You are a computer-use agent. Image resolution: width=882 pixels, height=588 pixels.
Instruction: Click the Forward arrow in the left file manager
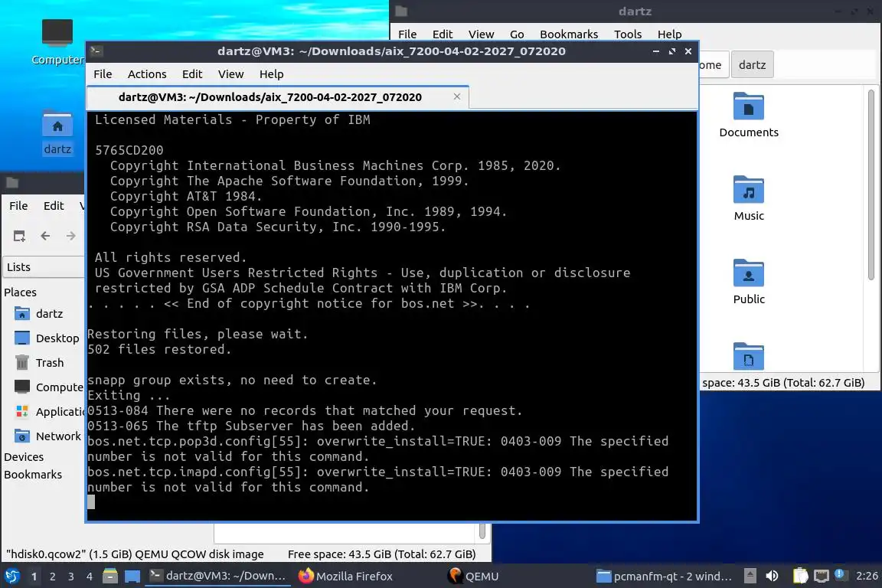(x=71, y=236)
